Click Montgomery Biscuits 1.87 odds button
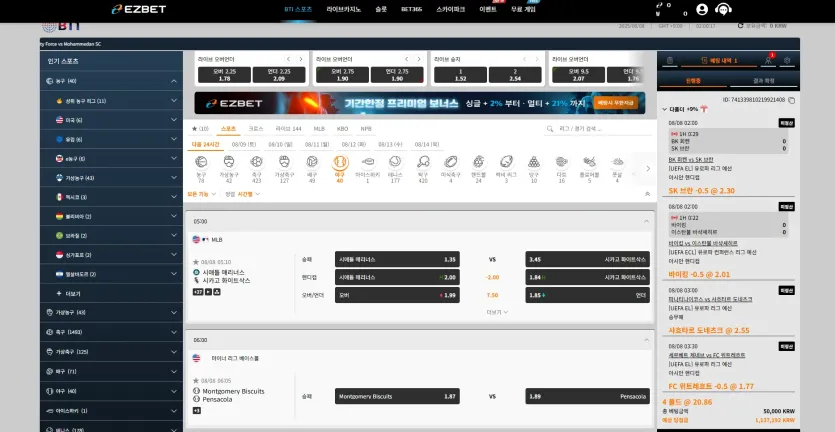835x432 pixels. [397, 396]
